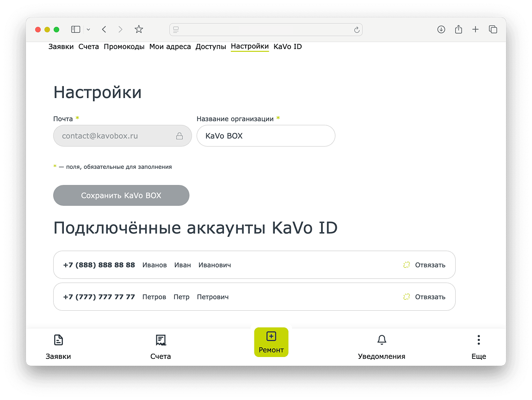
Task: Open the Заявки top menu tab
Action: click(61, 47)
